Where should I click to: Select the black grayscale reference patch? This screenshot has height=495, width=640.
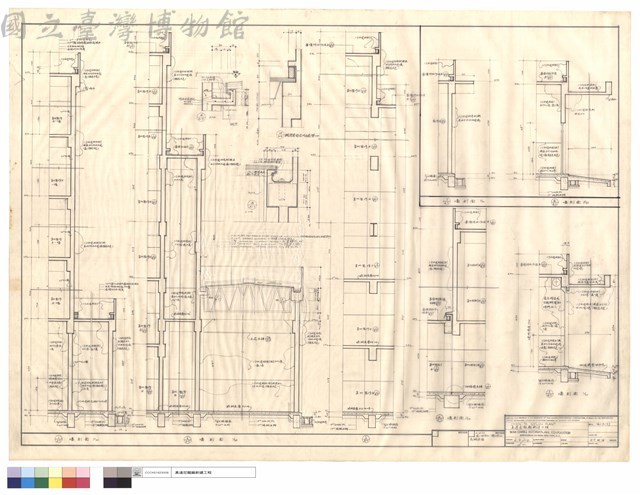pos(124,483)
